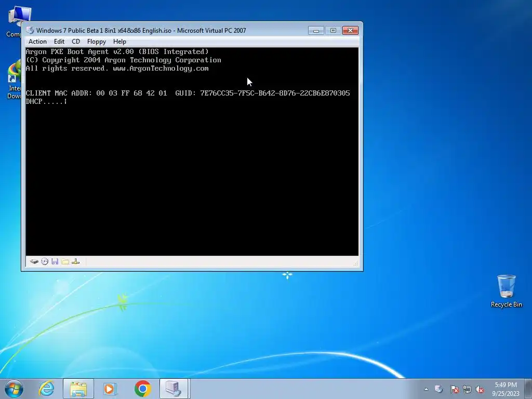The height and width of the screenshot is (399, 532).
Task: Open the CD menu
Action: pyautogui.click(x=76, y=42)
